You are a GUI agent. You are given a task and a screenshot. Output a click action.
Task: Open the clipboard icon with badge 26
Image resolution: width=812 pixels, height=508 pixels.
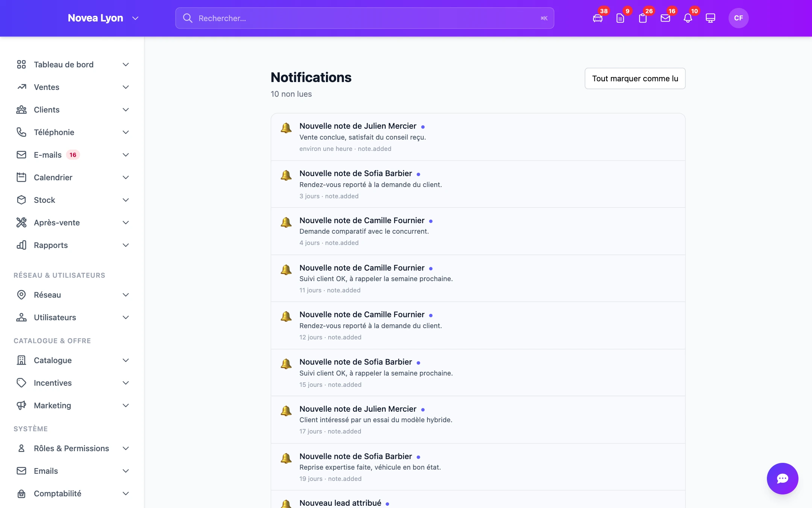pyautogui.click(x=643, y=18)
